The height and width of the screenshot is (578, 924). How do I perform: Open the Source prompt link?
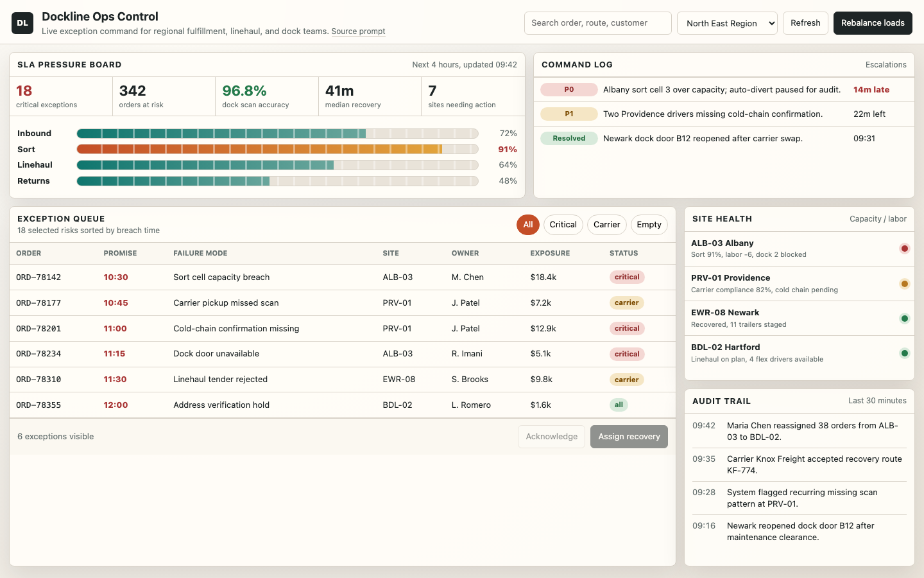(x=358, y=31)
